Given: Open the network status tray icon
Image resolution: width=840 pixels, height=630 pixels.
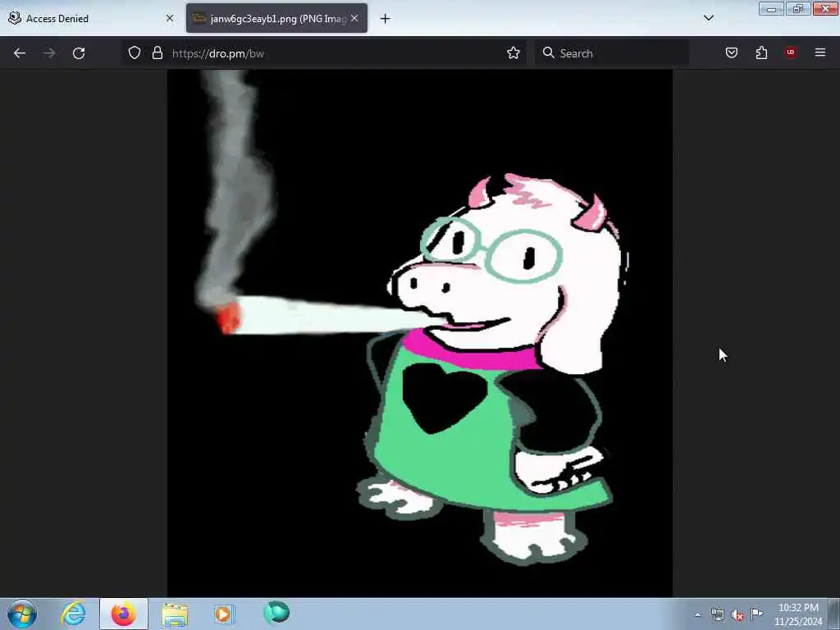Looking at the screenshot, I should click(717, 615).
